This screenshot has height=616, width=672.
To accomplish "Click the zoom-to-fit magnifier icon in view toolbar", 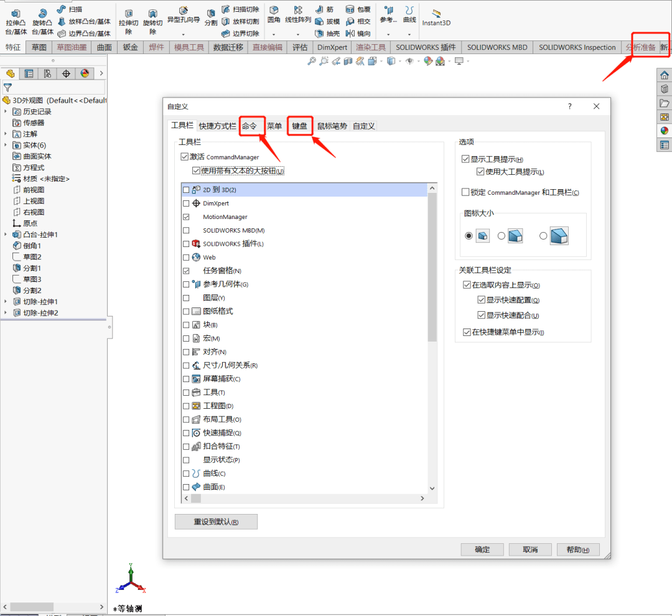I will (x=312, y=62).
